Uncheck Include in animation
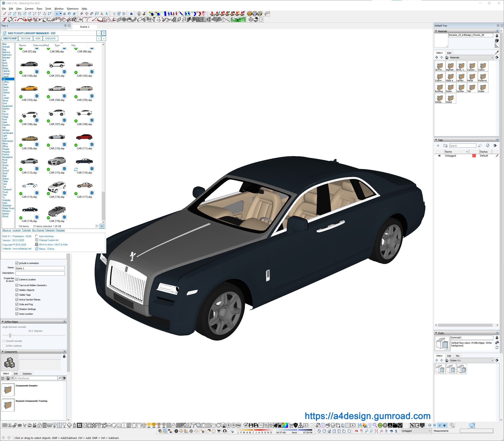This screenshot has height=441, width=504. [x=17, y=263]
